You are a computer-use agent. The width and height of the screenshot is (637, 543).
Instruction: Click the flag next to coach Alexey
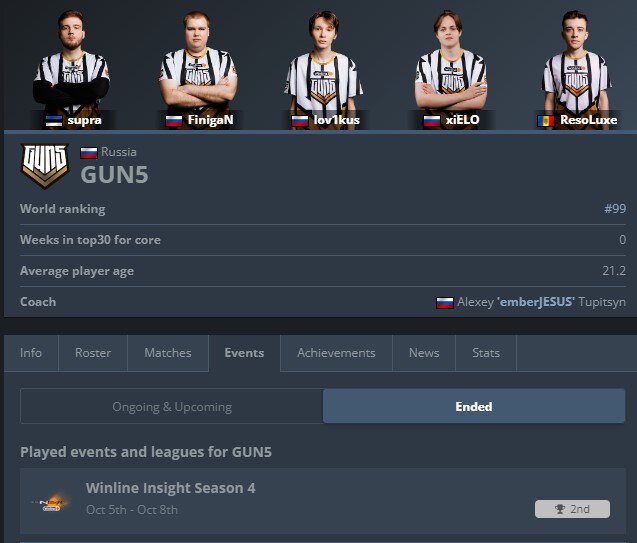tap(444, 303)
